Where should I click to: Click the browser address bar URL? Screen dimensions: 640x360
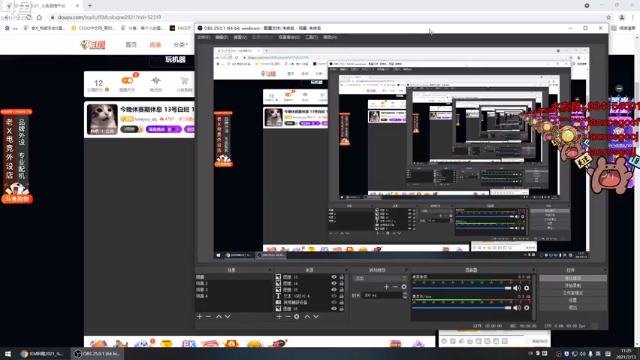pyautogui.click(x=109, y=17)
